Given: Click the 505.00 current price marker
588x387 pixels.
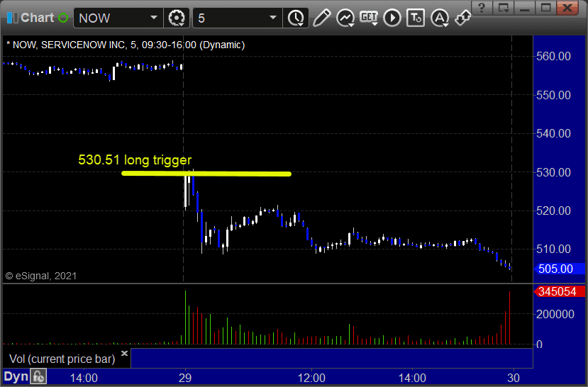Looking at the screenshot, I should (x=558, y=269).
